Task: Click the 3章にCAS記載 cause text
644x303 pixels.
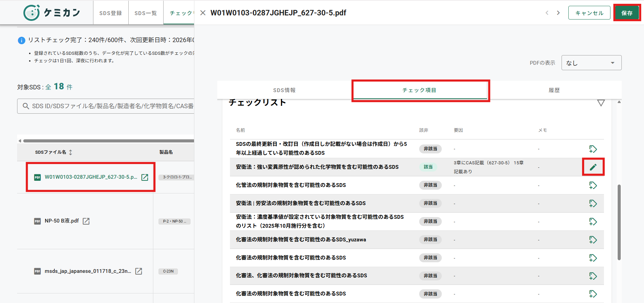Action: click(x=489, y=167)
